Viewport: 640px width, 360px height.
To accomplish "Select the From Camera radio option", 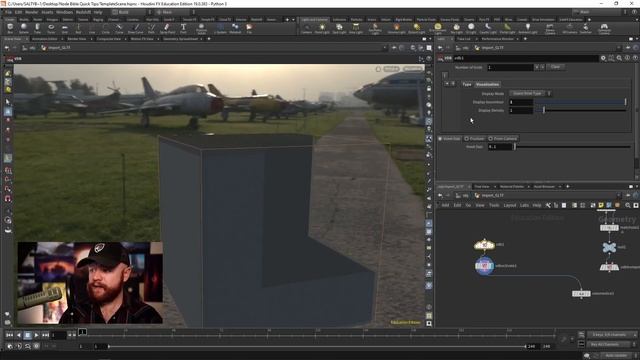I will coord(502,139).
